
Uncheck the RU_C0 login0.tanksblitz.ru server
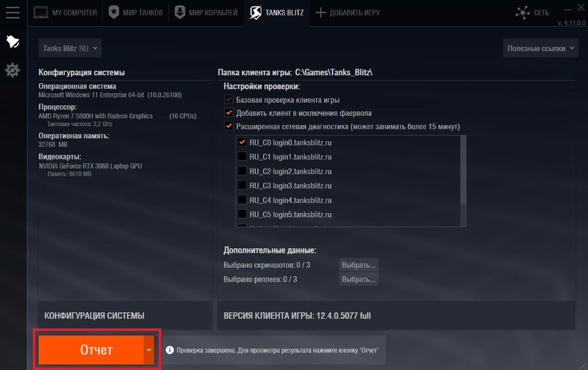[242, 142]
